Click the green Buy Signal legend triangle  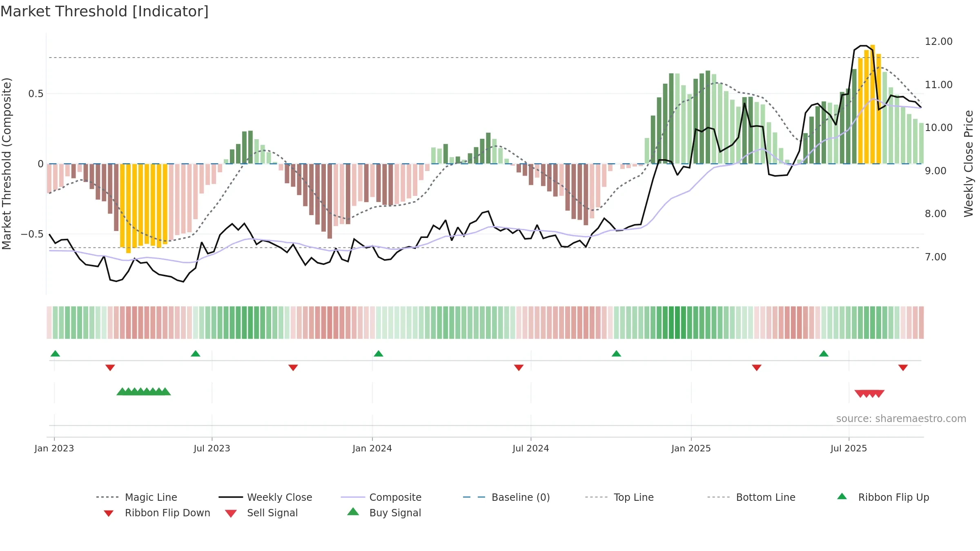pos(353,511)
